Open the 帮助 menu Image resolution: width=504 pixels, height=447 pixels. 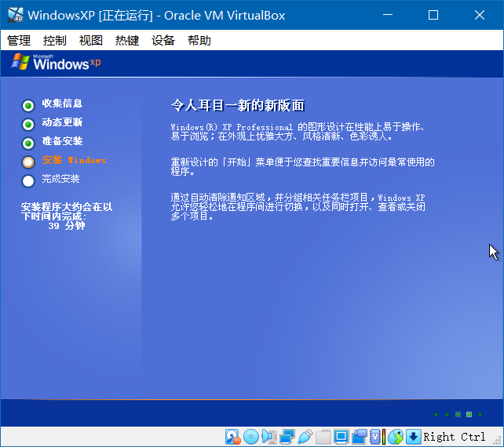click(x=199, y=41)
